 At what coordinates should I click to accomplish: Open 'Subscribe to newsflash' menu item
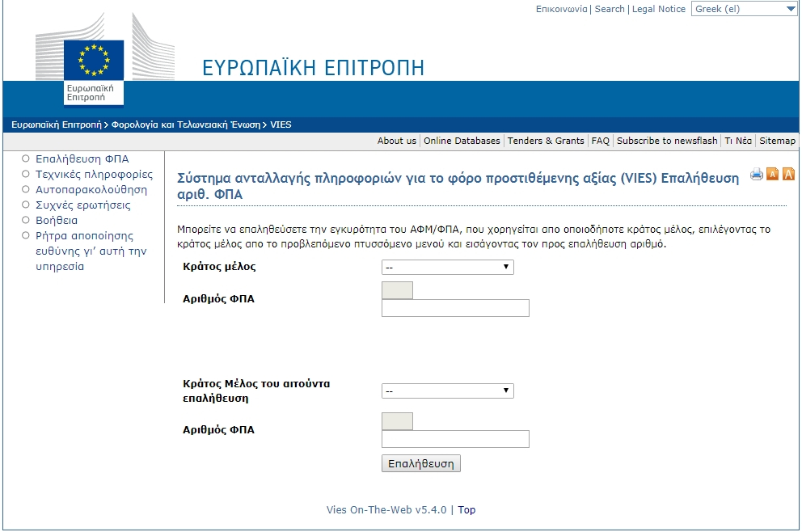pos(666,141)
